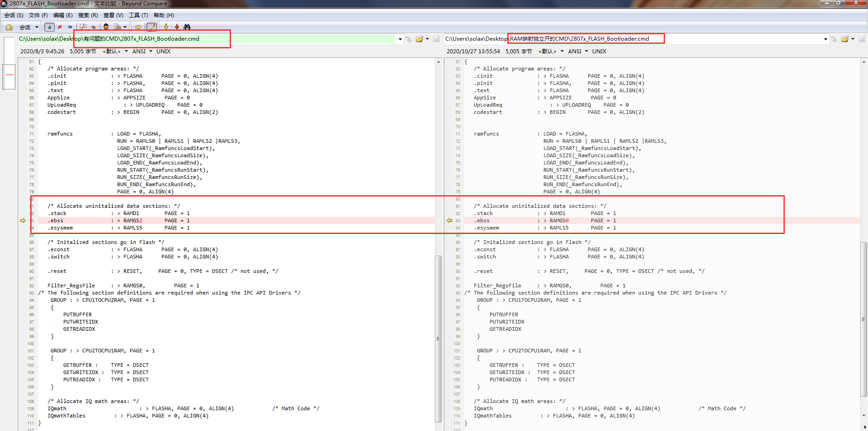Toggle Minor differences wavy icon
The height and width of the screenshot is (431, 868).
pyautogui.click(x=93, y=27)
